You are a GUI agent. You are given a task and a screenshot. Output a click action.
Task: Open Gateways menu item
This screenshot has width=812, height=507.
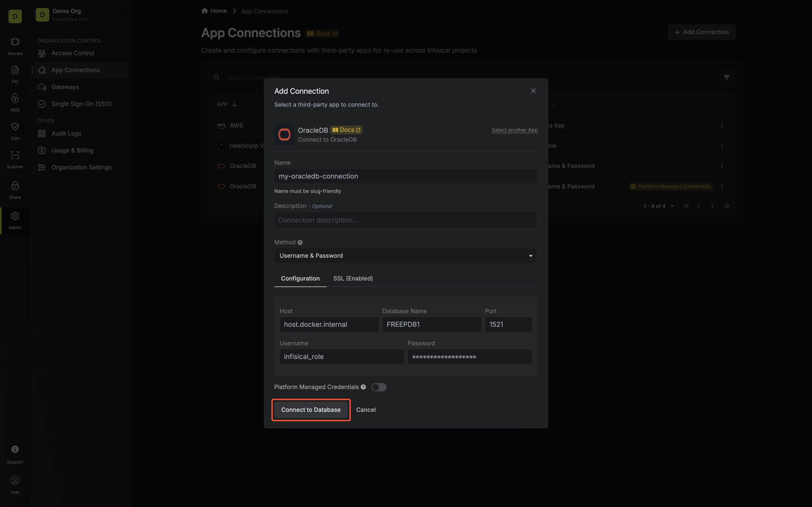81,87
